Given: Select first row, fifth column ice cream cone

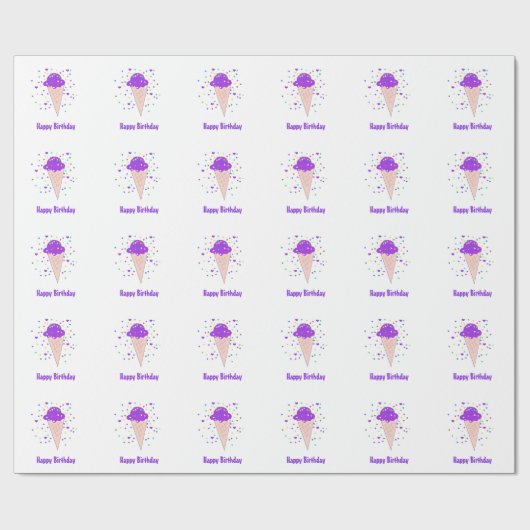Looking at the screenshot, I should [388, 94].
